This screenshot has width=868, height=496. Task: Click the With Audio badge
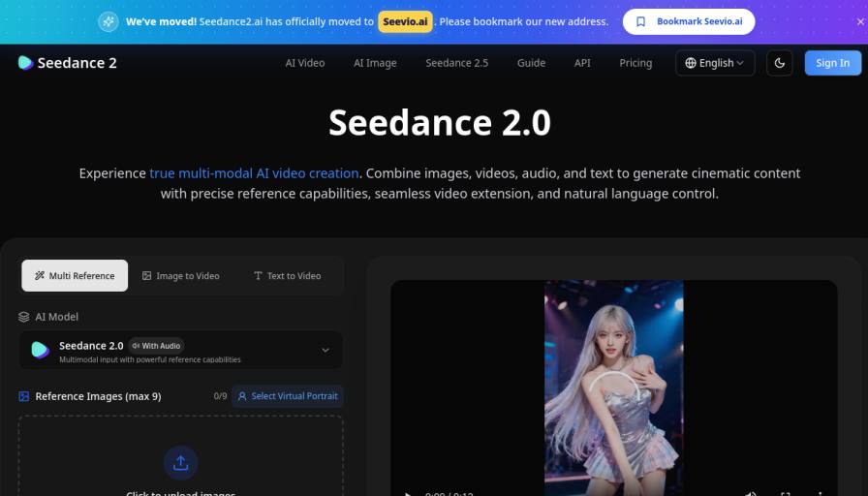[157, 346]
